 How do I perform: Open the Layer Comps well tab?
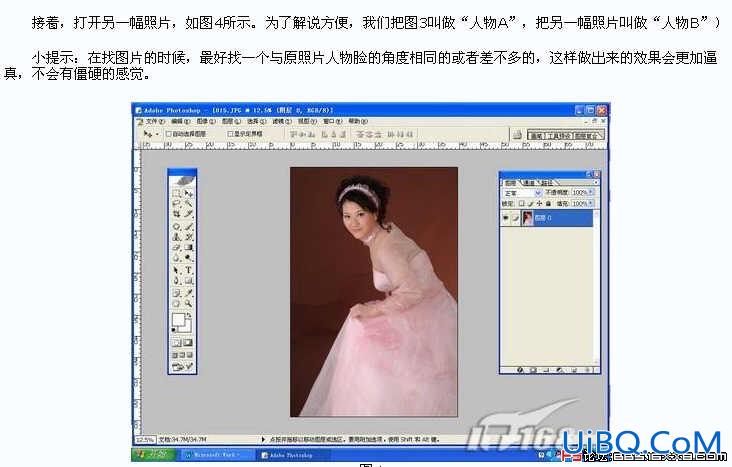pyautogui.click(x=588, y=135)
